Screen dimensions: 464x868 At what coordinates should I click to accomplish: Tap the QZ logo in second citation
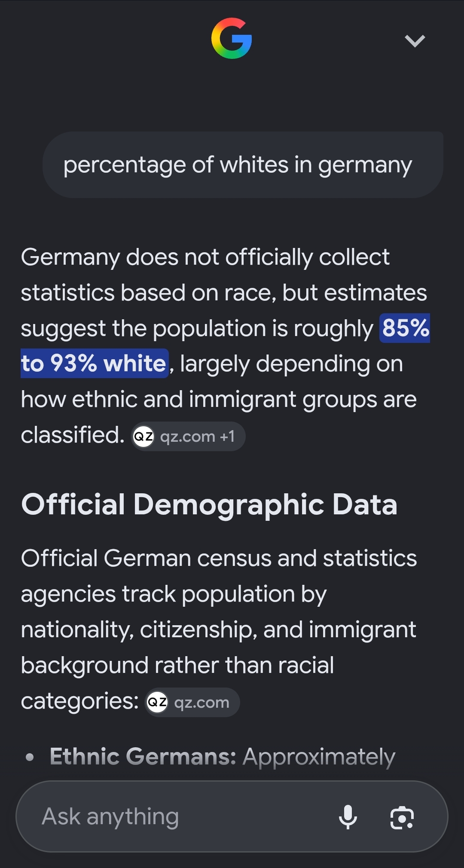157,702
